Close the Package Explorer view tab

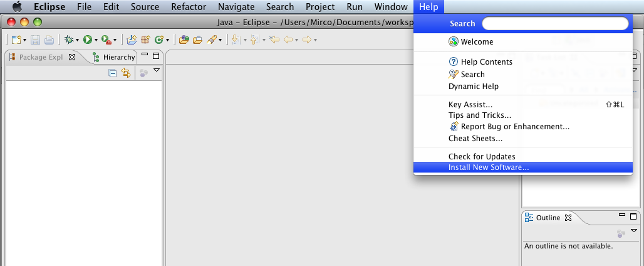click(x=72, y=57)
